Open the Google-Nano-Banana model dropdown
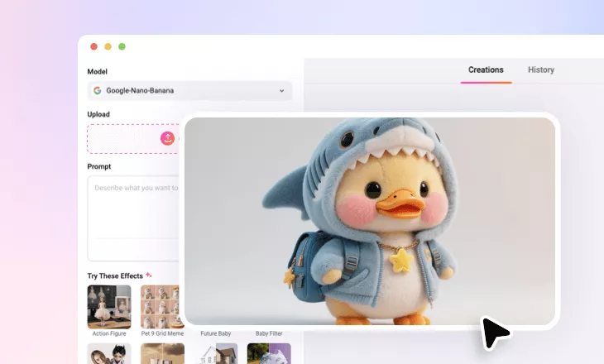 189,91
